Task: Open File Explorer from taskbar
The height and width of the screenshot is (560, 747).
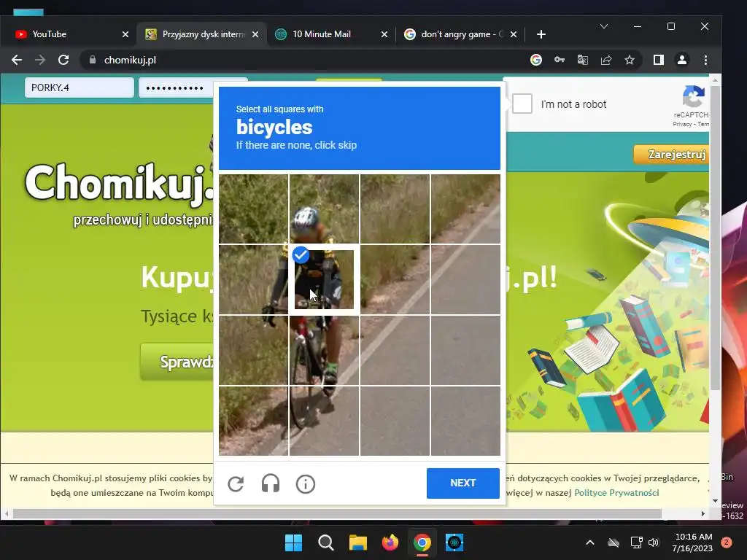Action: [357, 542]
